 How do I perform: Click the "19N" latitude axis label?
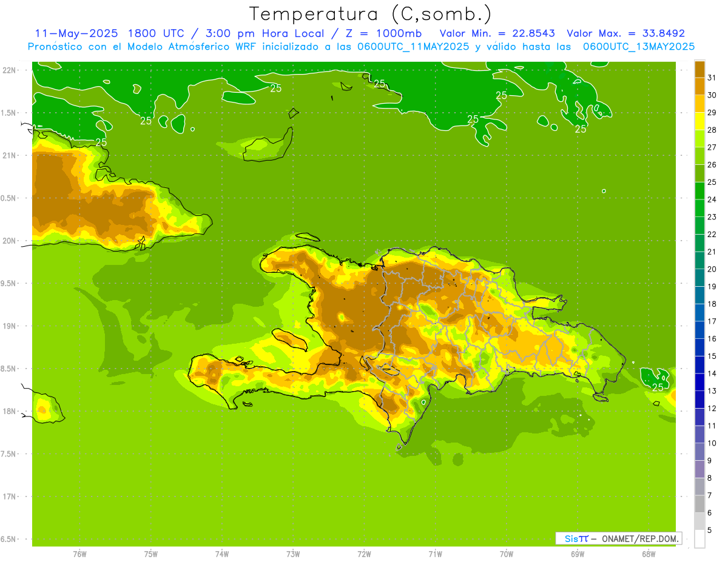(x=10, y=326)
